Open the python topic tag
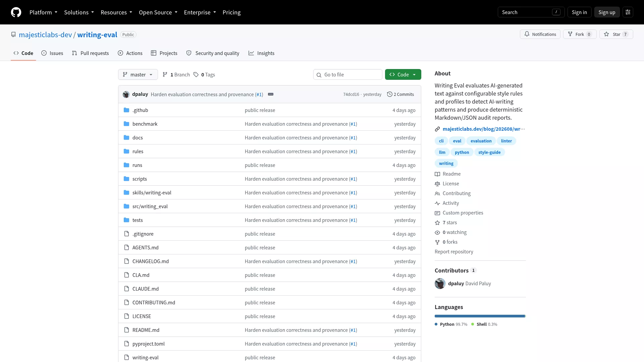The height and width of the screenshot is (362, 644). (x=462, y=153)
